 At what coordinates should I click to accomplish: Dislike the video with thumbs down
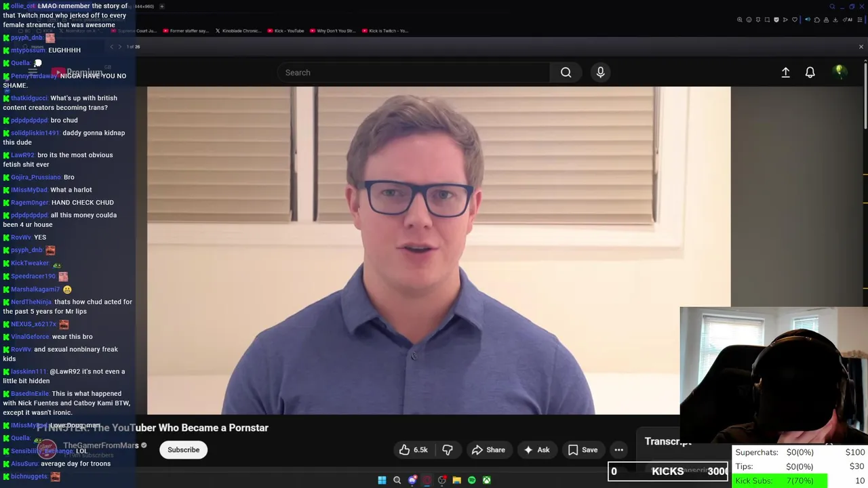point(448,449)
